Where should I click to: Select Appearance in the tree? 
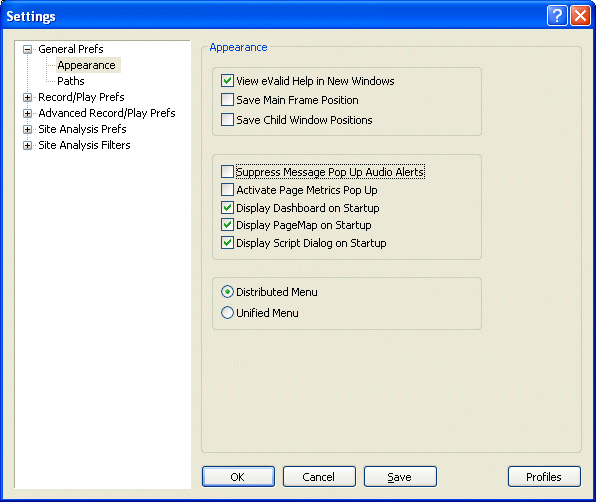click(x=87, y=65)
